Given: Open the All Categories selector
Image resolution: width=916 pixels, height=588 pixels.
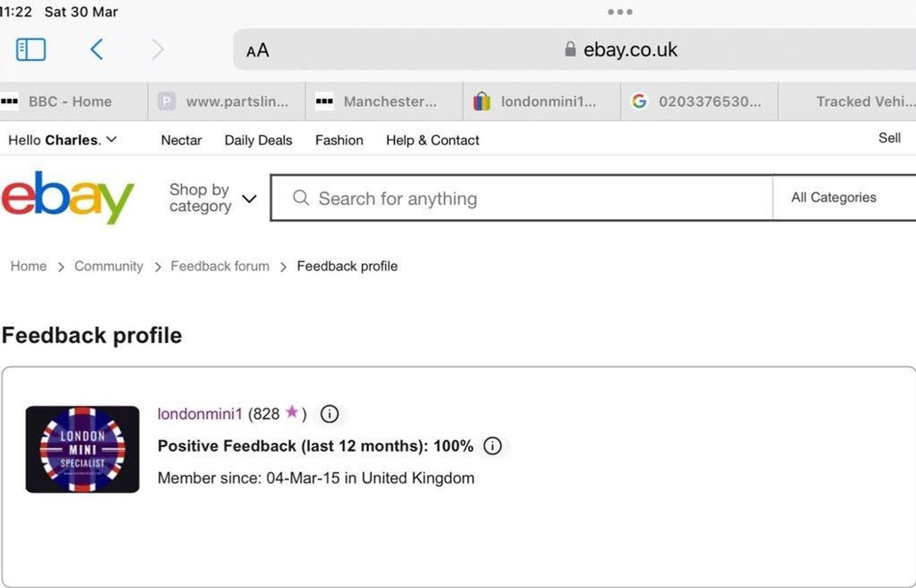Looking at the screenshot, I should point(833,198).
